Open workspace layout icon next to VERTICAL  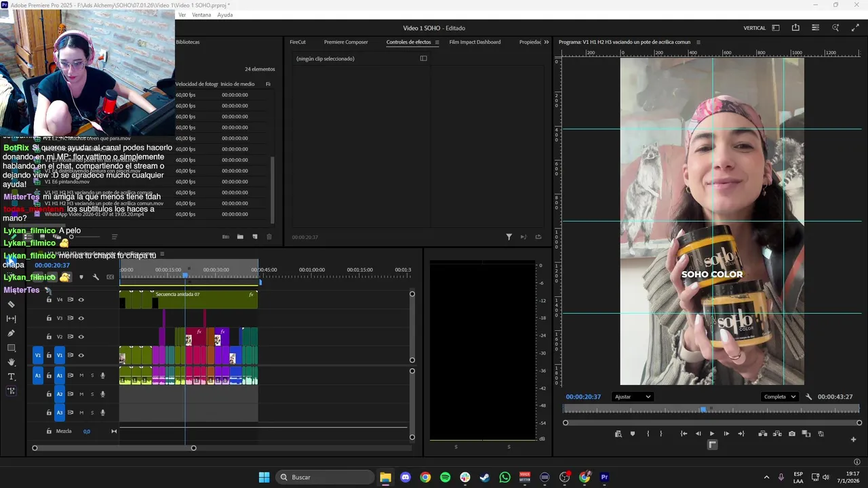pos(776,28)
